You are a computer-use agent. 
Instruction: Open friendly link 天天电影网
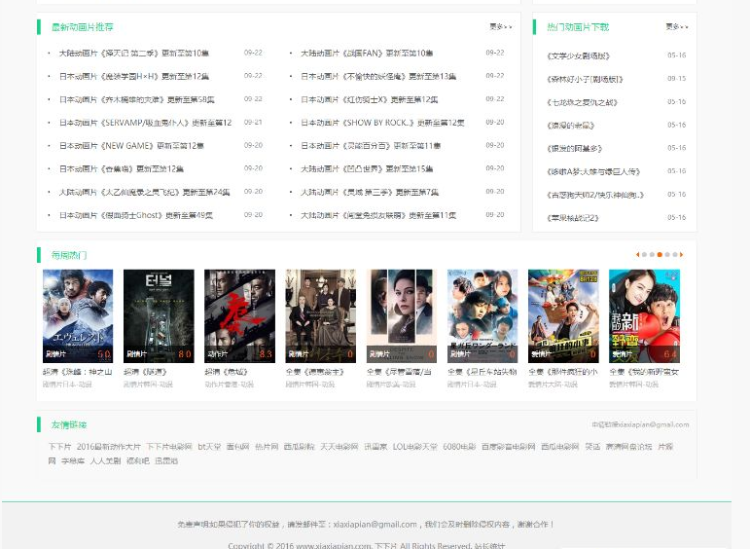point(339,447)
